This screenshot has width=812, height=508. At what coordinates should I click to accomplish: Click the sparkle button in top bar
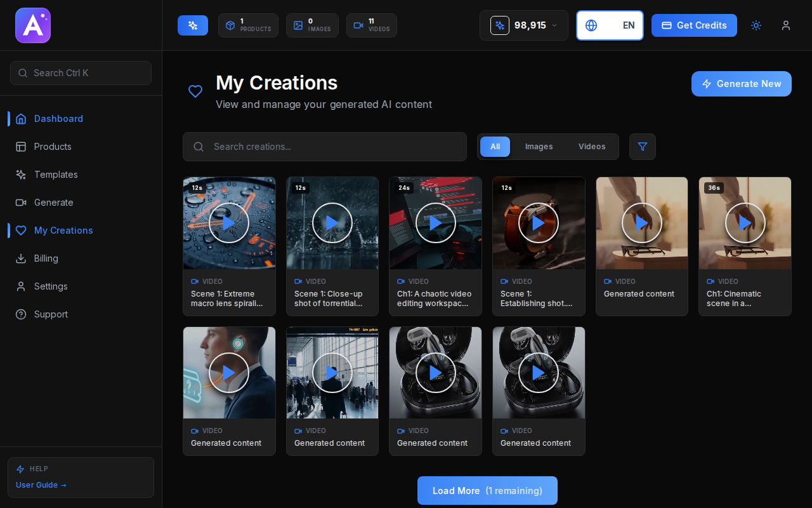click(193, 25)
